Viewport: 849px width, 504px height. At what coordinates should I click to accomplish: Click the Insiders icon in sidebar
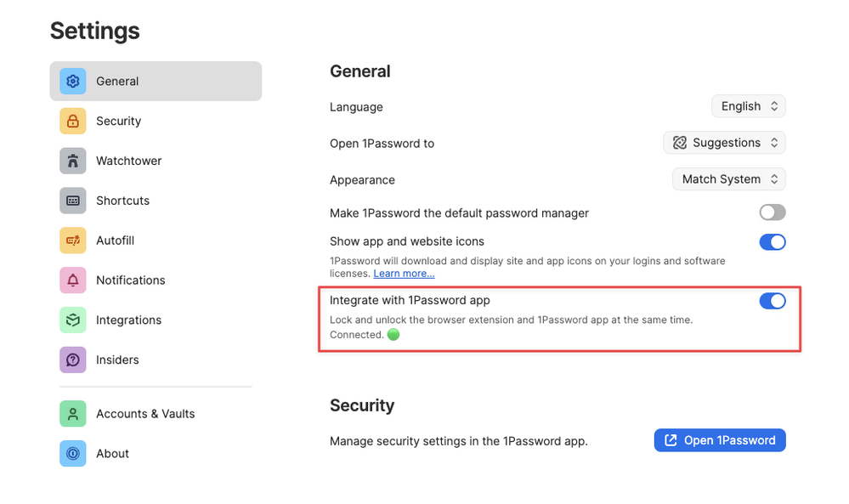pyautogui.click(x=73, y=360)
